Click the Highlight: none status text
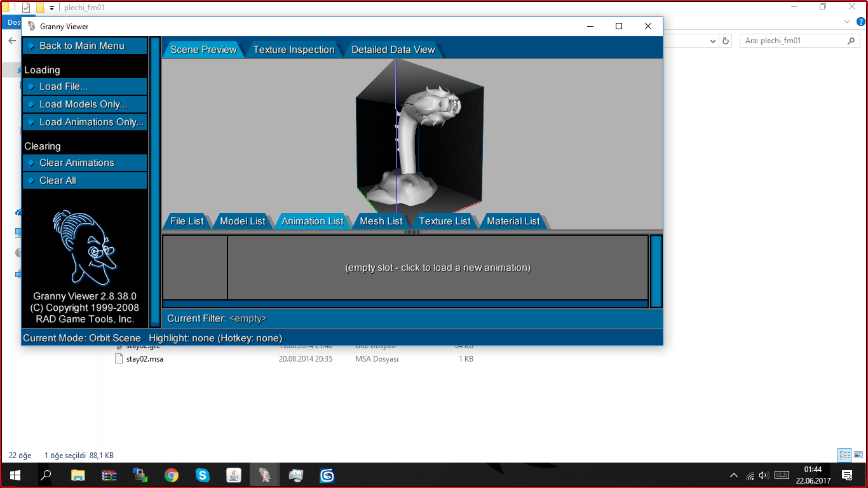The width and height of the screenshot is (868, 488). click(215, 338)
